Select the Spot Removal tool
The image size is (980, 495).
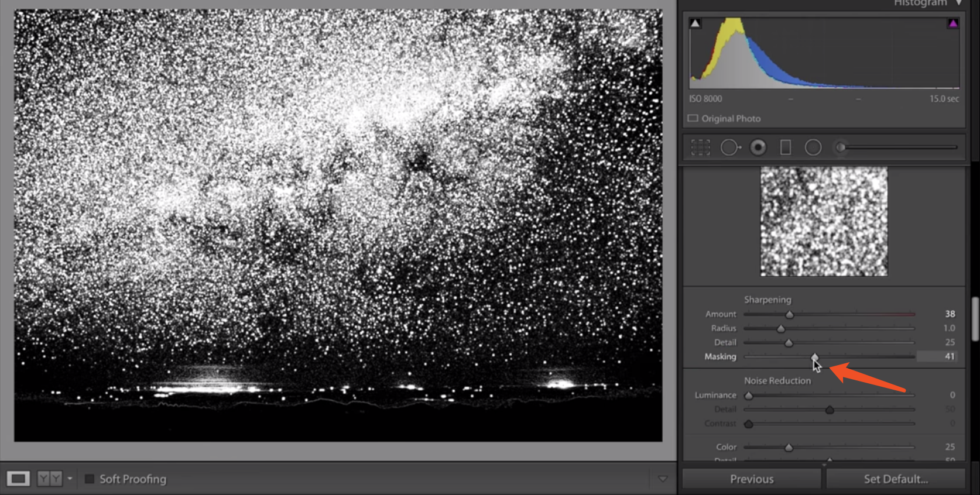pyautogui.click(x=729, y=147)
